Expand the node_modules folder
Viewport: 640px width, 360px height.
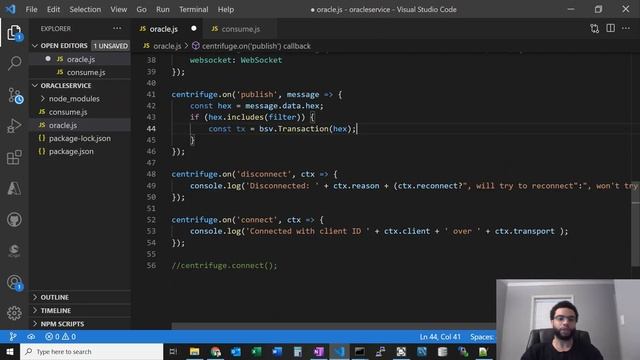pos(74,99)
